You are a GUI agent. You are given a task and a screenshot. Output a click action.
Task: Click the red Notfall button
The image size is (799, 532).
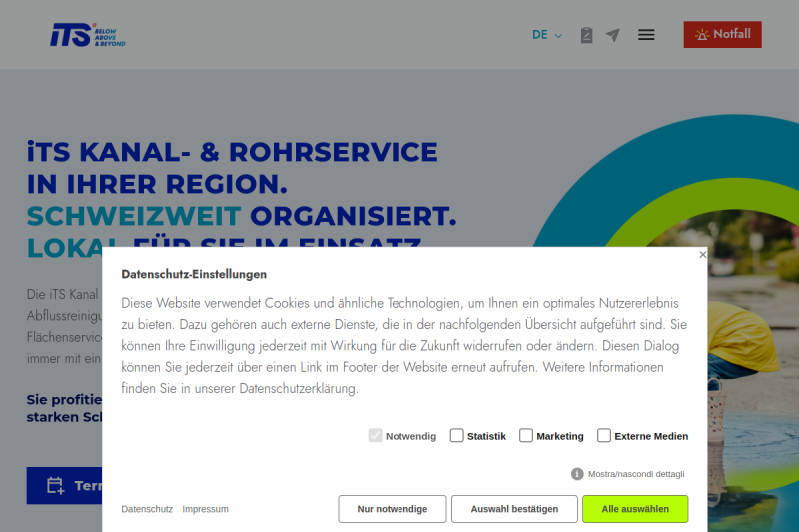722,34
